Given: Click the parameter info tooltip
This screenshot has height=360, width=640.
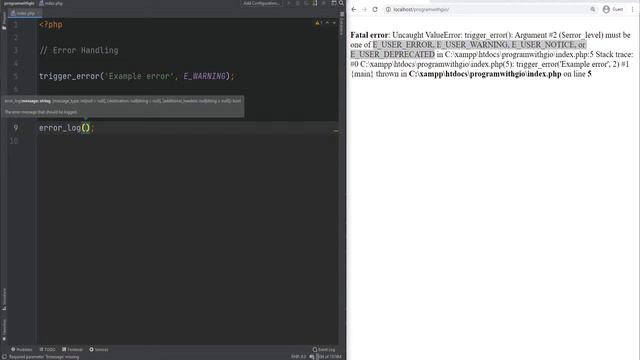Looking at the screenshot, I should tap(123, 106).
